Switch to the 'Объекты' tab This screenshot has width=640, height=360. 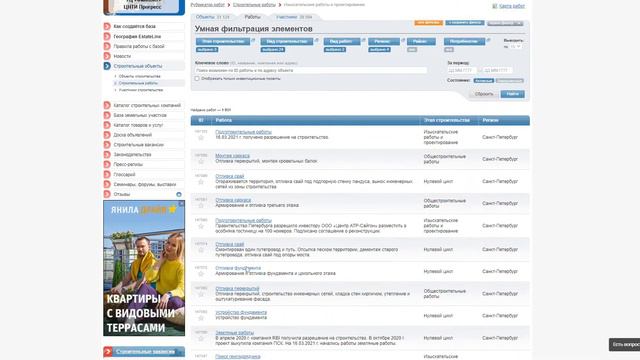(x=212, y=17)
